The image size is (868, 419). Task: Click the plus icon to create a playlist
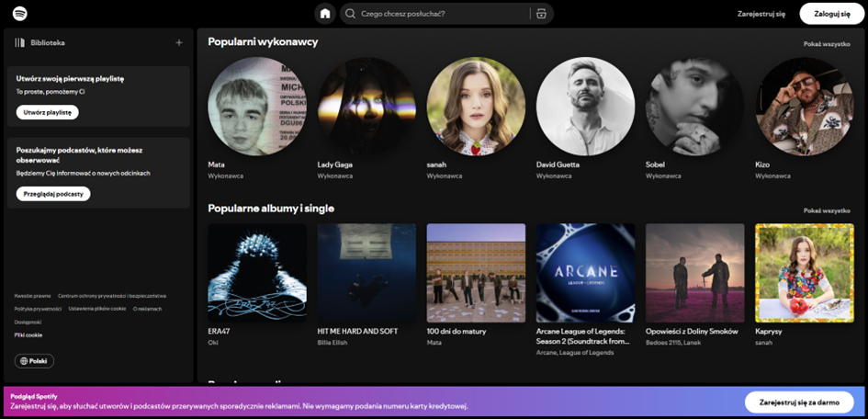point(179,42)
